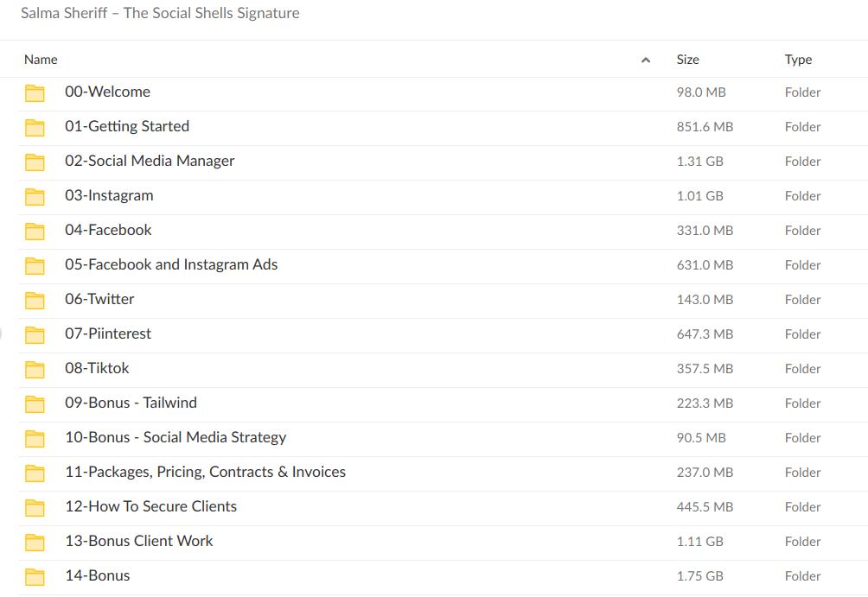Open the 05-Facebook and Instagram Ads folder
The image size is (868, 597).
tap(171, 265)
